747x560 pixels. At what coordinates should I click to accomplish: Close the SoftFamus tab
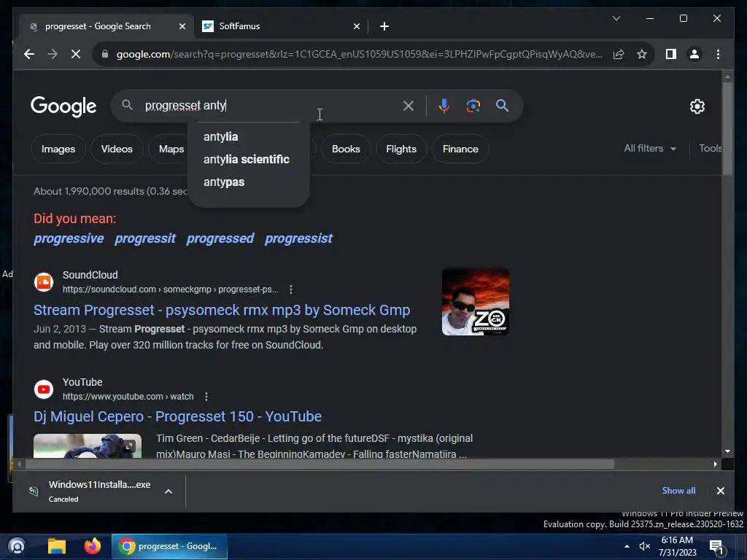point(356,27)
